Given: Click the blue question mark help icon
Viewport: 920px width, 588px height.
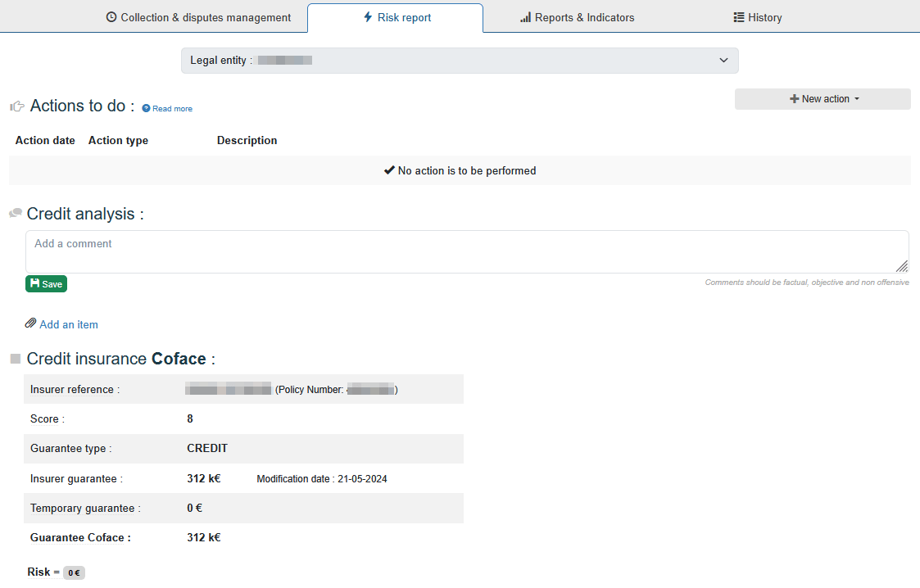Looking at the screenshot, I should (x=146, y=108).
